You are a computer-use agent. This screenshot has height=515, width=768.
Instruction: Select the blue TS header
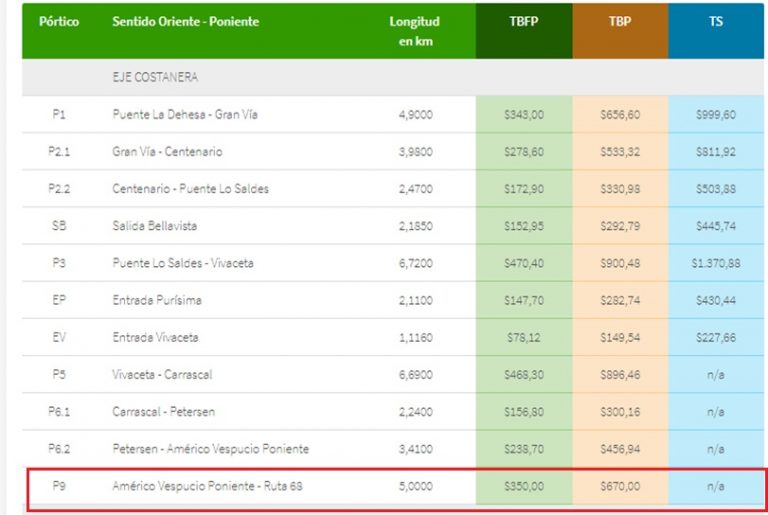click(715, 22)
